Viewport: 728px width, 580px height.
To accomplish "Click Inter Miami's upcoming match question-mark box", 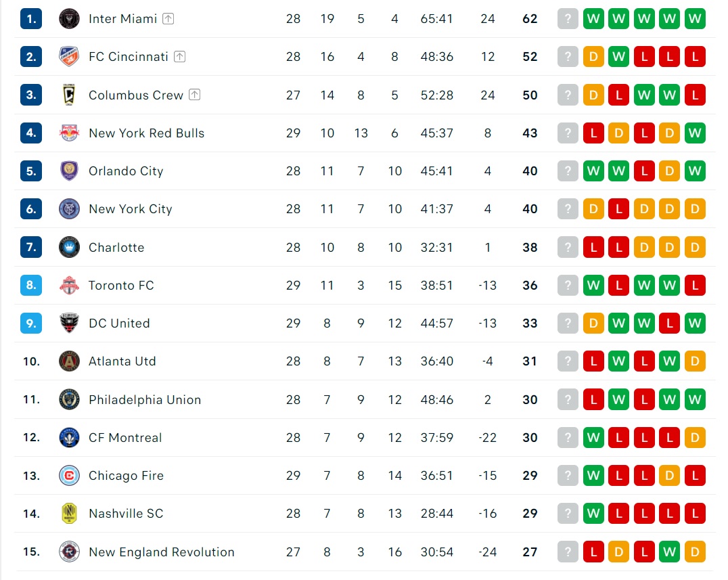I will click(x=568, y=18).
